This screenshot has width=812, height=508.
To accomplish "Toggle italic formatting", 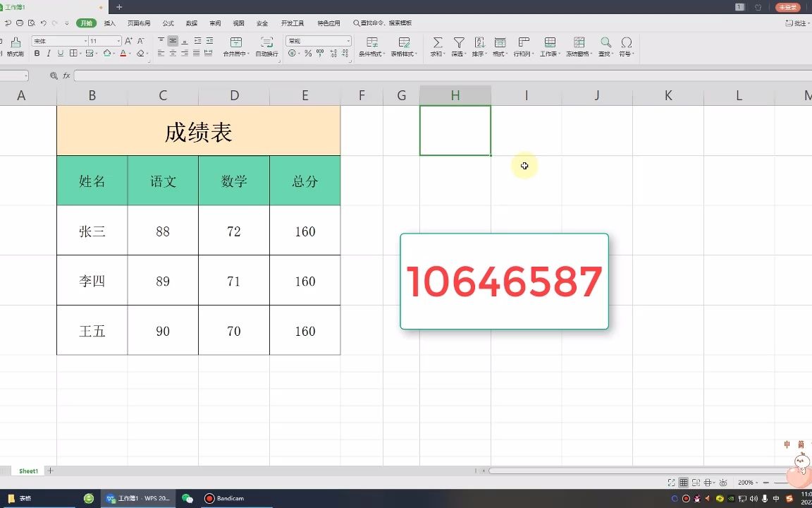I will [49, 53].
